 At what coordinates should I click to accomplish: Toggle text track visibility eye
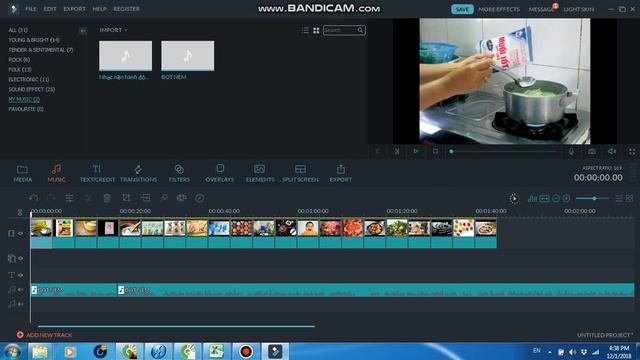(20, 275)
